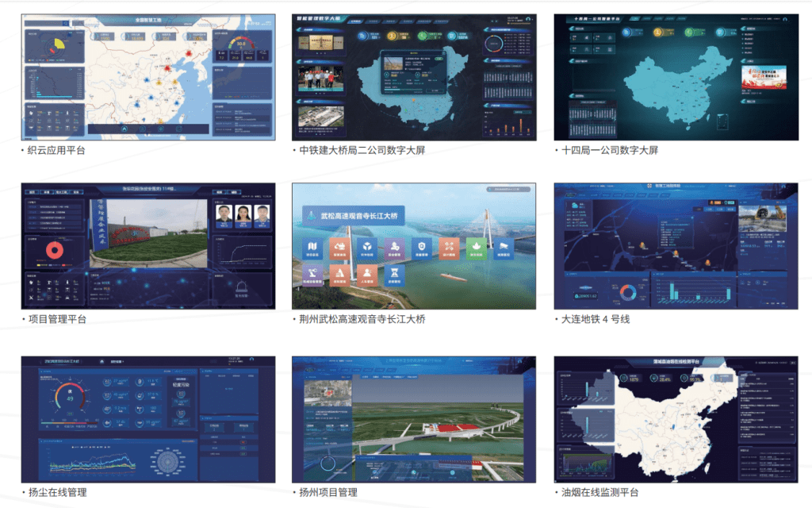Image resolution: width=812 pixels, height=508 pixels.
Task: Open the shield security icon tile
Action: point(420,248)
